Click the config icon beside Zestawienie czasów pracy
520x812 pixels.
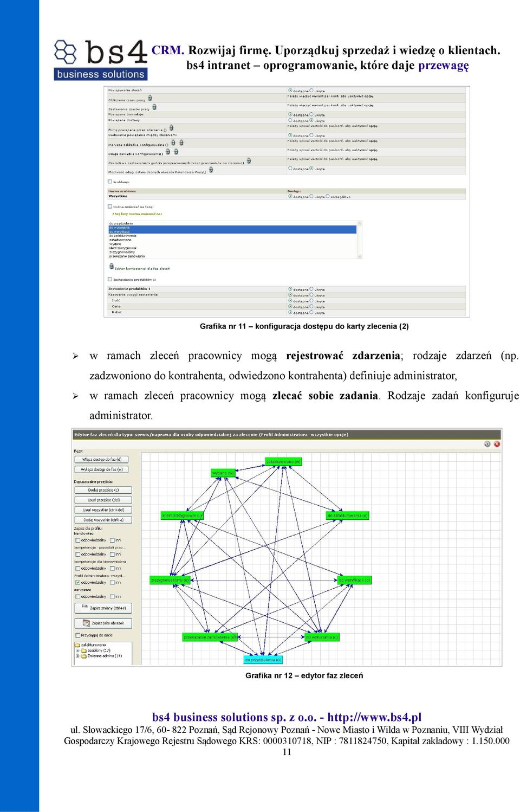[154, 107]
